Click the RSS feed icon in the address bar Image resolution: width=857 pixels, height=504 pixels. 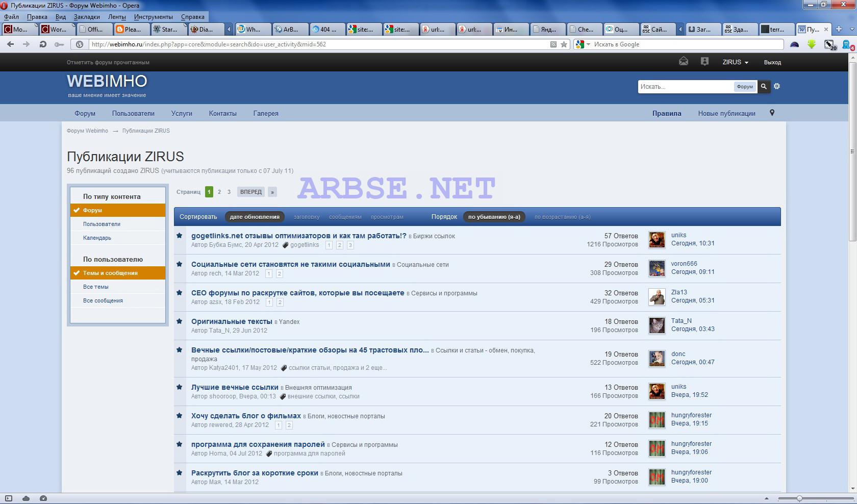click(553, 44)
